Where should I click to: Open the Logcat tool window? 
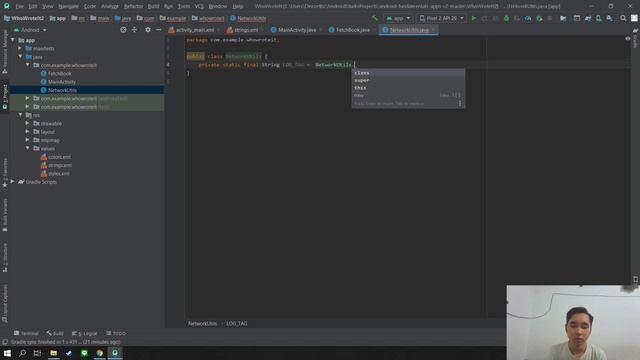pyautogui.click(x=85, y=333)
